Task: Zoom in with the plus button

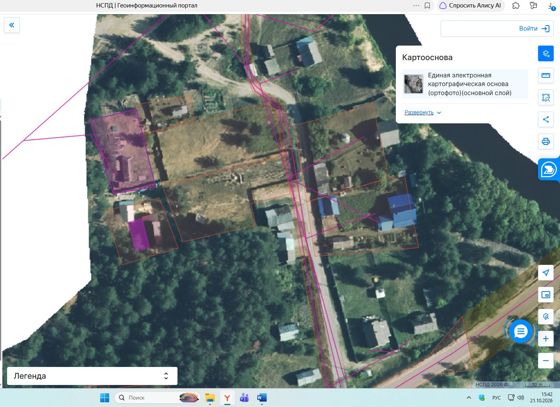Action: coord(545,338)
